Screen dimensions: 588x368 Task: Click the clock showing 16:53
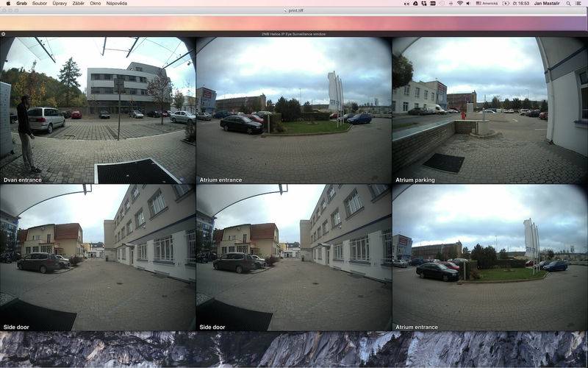tap(523, 3)
